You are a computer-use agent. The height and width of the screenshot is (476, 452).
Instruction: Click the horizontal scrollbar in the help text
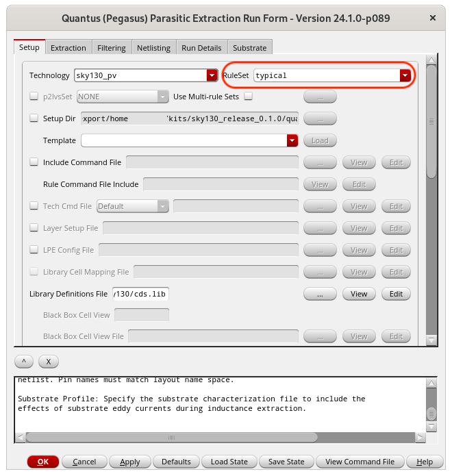click(x=171, y=437)
